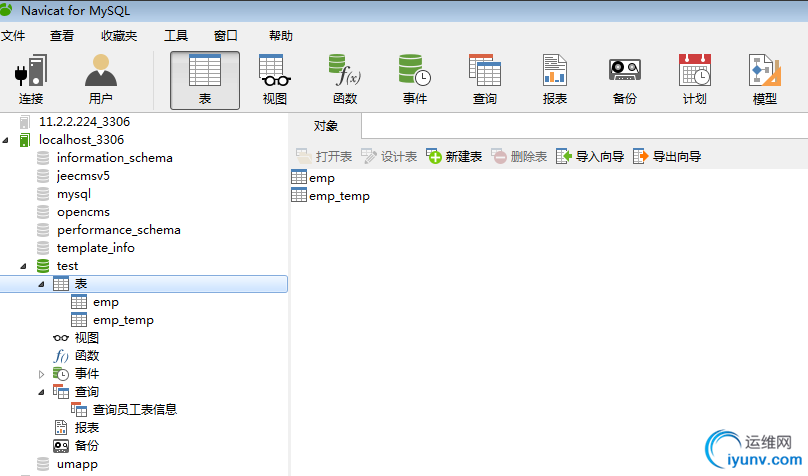Click the green test database icon
This screenshot has height=476, width=808.
pos(43,266)
